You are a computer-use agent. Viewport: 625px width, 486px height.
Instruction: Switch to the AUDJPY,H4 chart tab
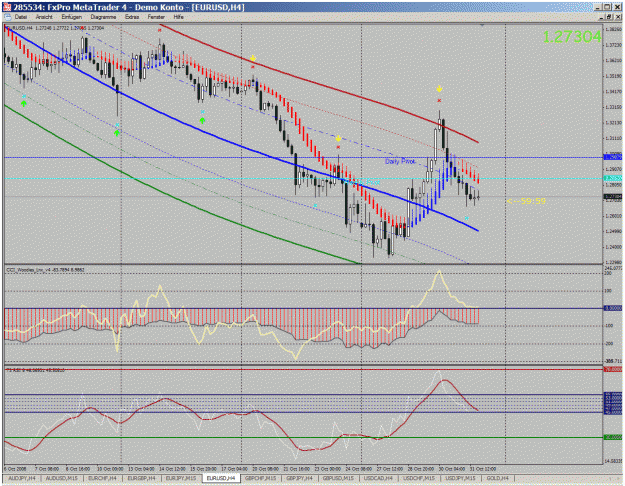coord(22,478)
